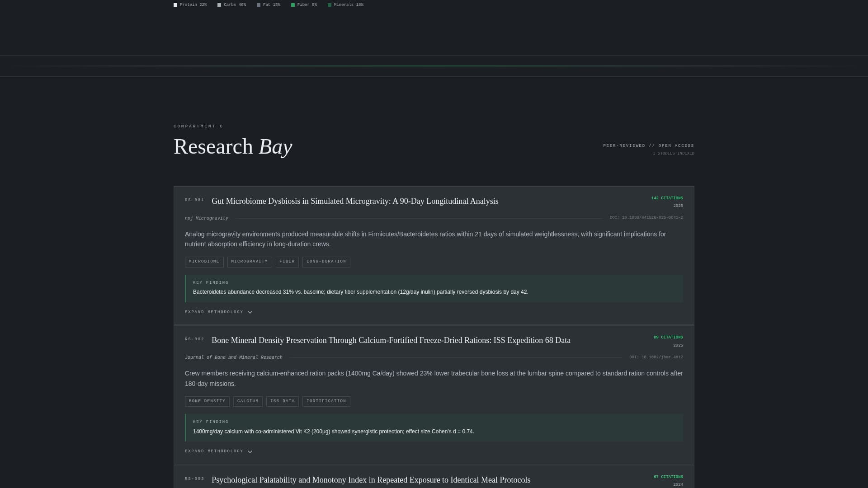Open DOI link for npj Microgravity study
Image resolution: width=868 pixels, height=488 pixels.
click(646, 218)
